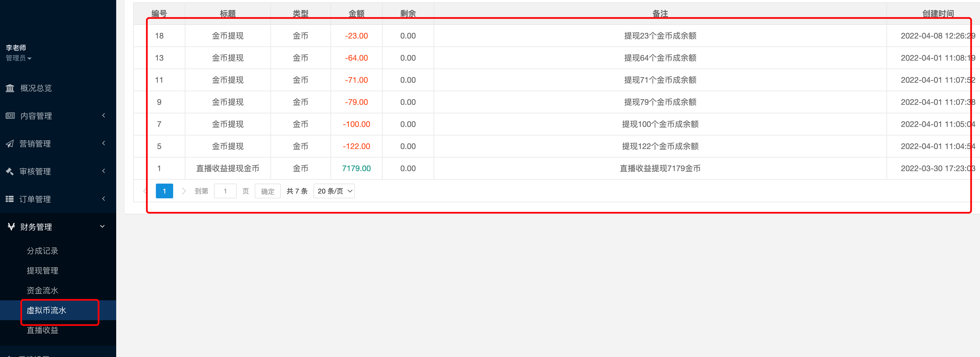
Task: Open 概况总览 menu item
Action: (x=58, y=88)
